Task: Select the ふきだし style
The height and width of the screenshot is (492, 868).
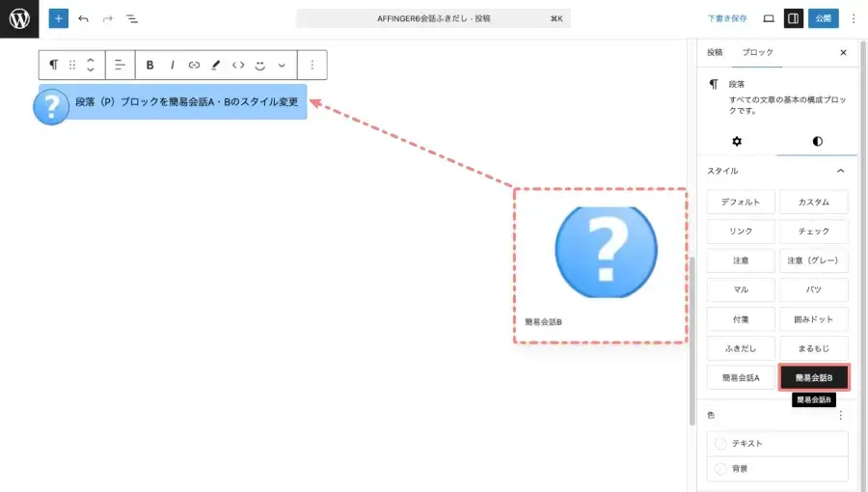Action: pyautogui.click(x=740, y=348)
